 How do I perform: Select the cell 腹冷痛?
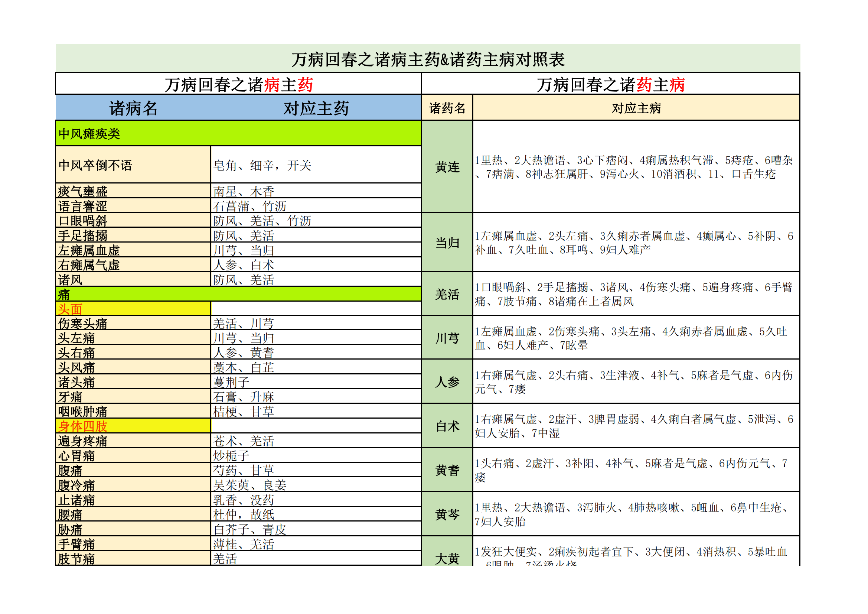point(133,485)
